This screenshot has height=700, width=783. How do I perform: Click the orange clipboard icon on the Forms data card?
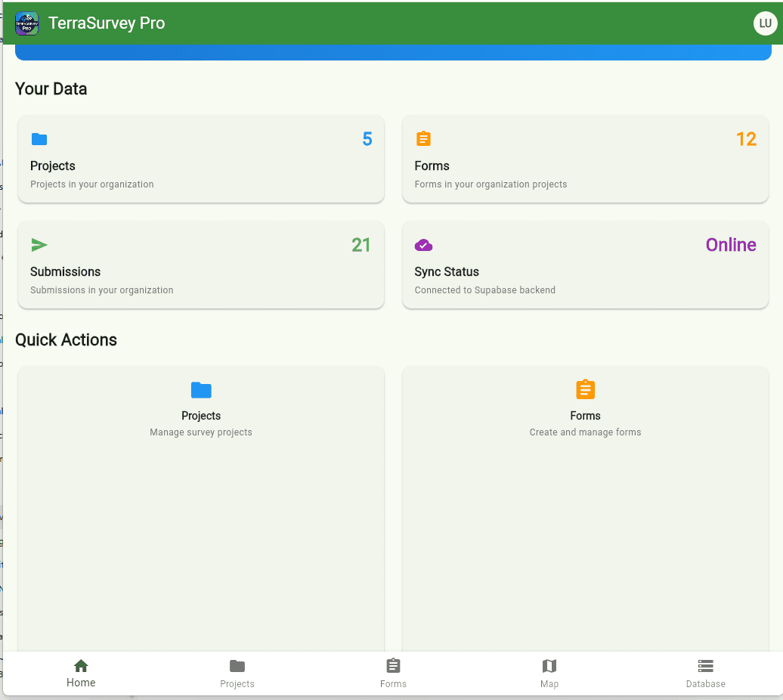(423, 139)
